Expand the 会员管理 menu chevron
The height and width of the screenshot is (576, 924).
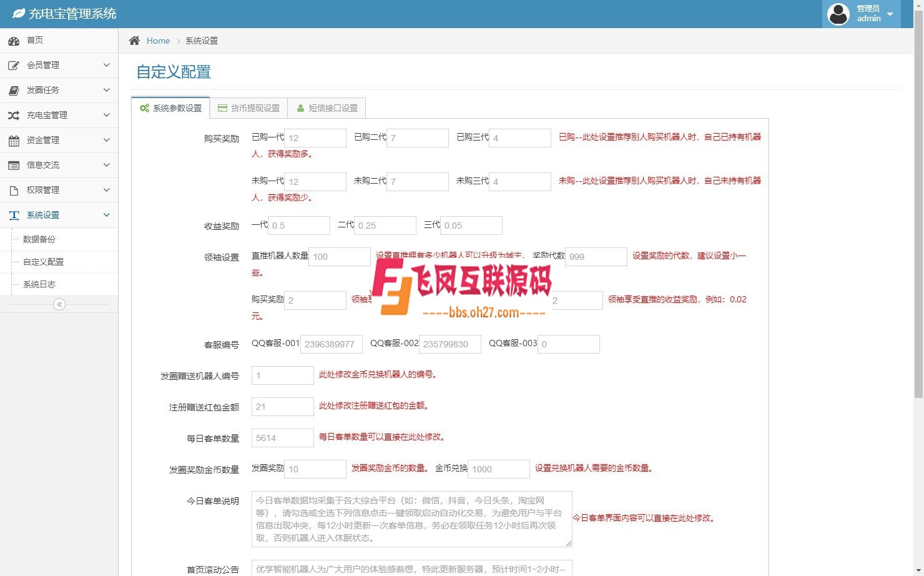[x=107, y=65]
